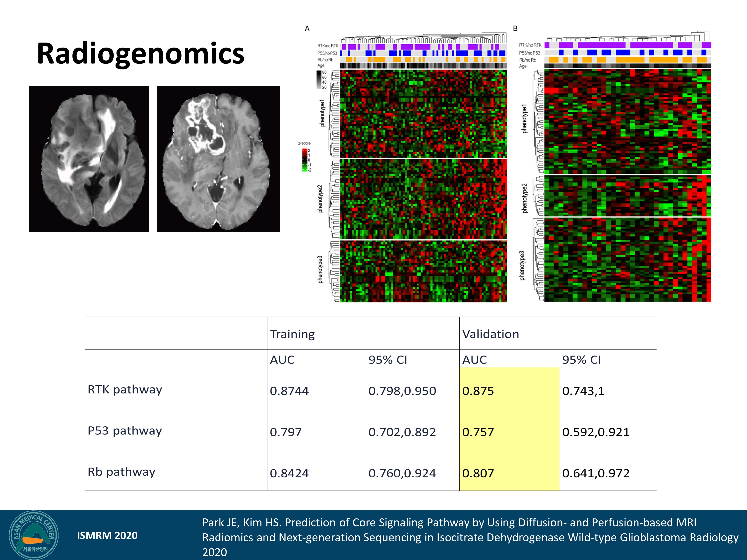Click the right contrast-enhanced brain MRI image
Screen dimensions: 747x560
click(x=218, y=159)
